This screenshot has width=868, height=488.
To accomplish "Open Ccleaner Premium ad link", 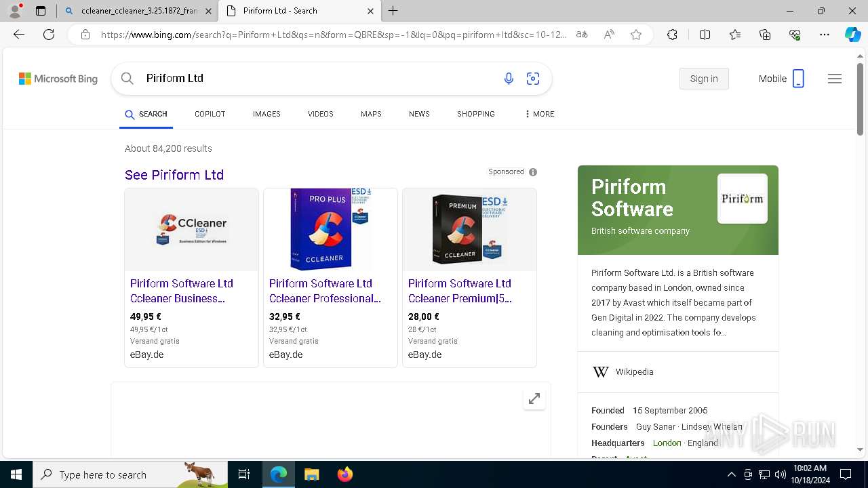I will (x=460, y=291).
